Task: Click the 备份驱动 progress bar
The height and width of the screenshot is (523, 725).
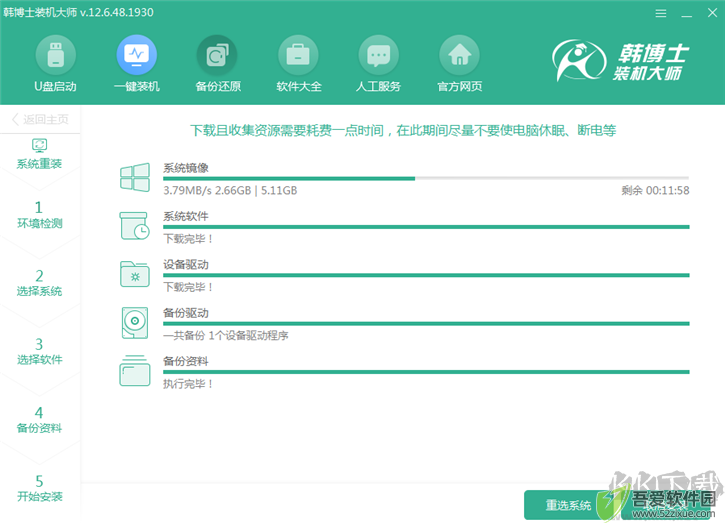Action: (426, 323)
